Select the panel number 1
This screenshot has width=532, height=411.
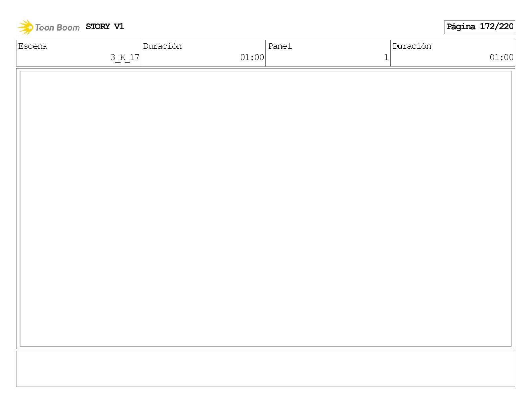click(386, 57)
